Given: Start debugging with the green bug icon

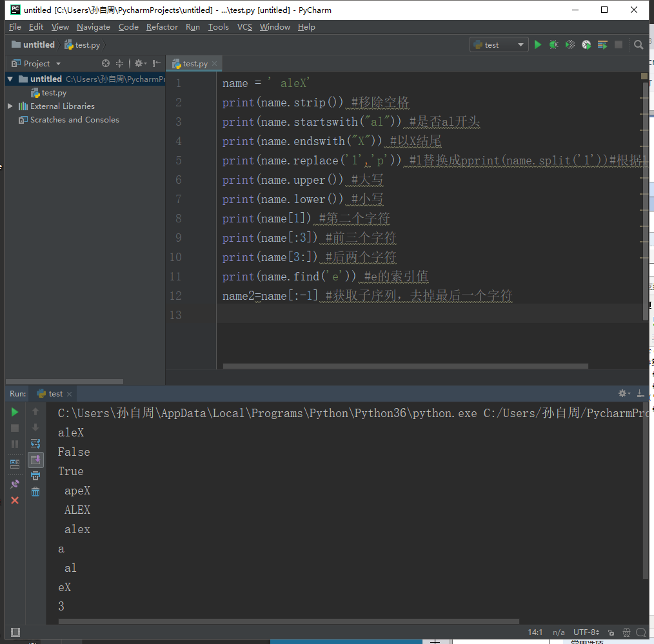Looking at the screenshot, I should pyautogui.click(x=553, y=44).
